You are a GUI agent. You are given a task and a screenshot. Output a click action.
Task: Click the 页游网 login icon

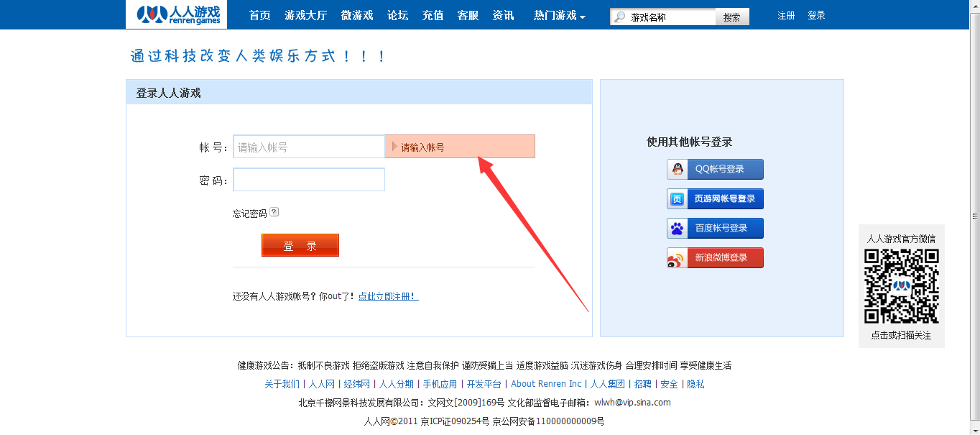point(678,199)
